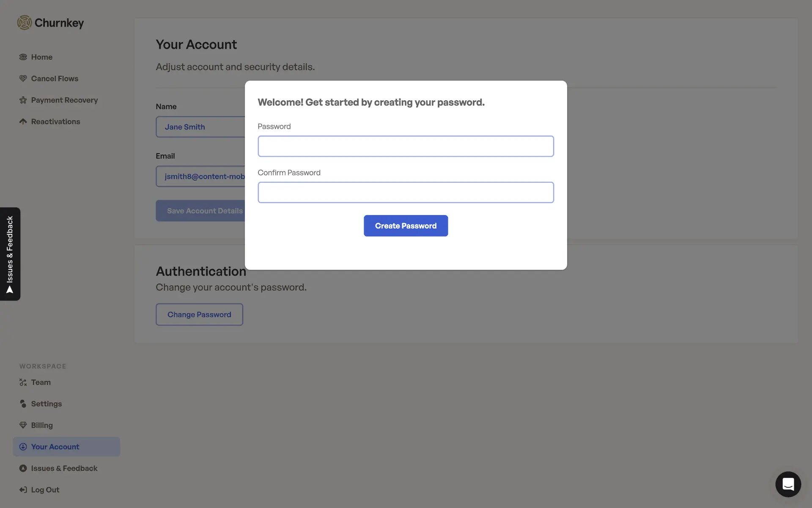Click the Cancel Flows heart icon

coord(23,79)
